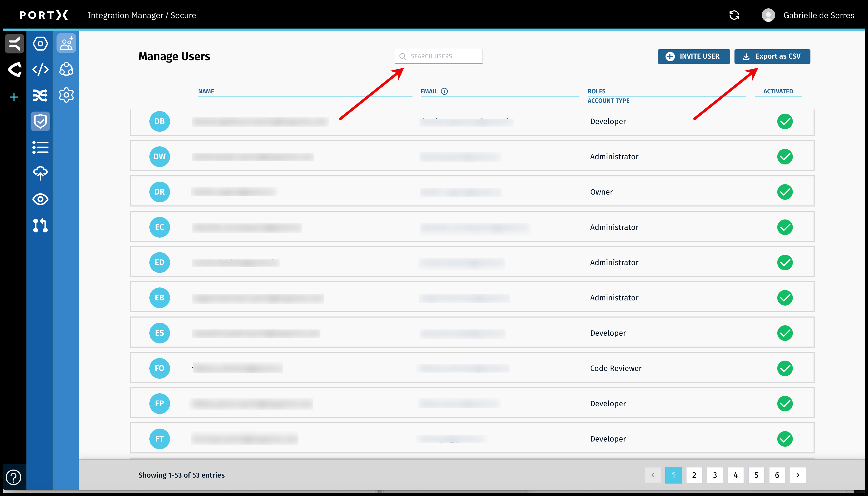Toggle the first Developer's activated checkmark
868x496 pixels.
[x=786, y=121]
